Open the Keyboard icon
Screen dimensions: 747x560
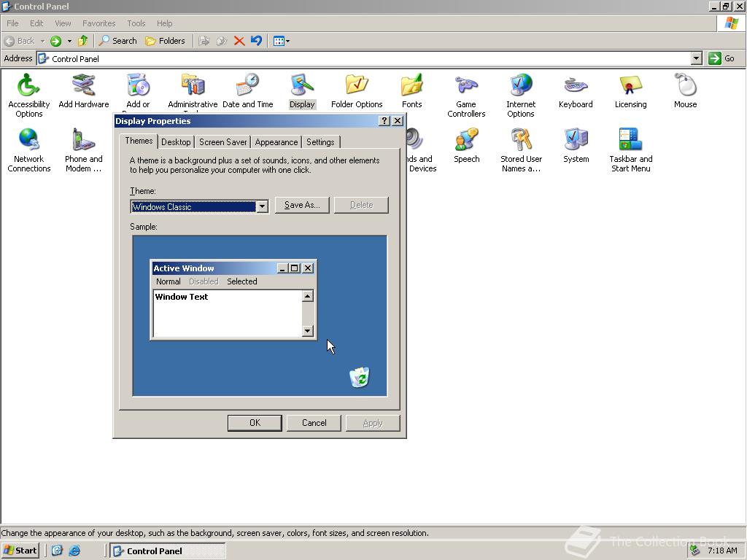tap(576, 90)
